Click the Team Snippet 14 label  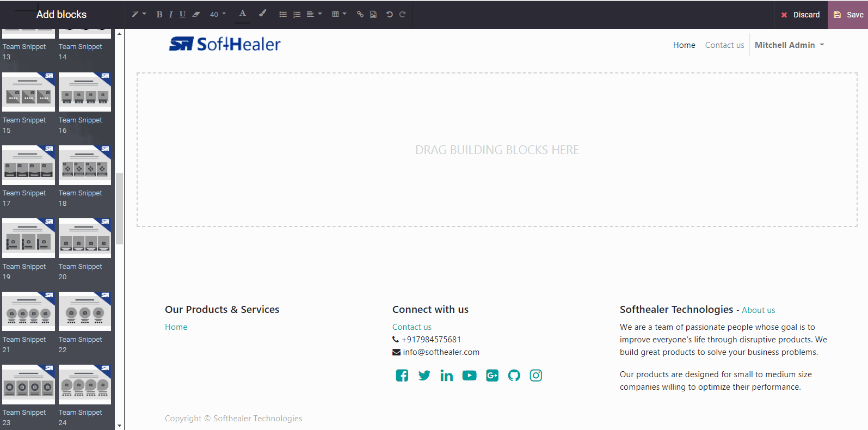[x=80, y=52]
